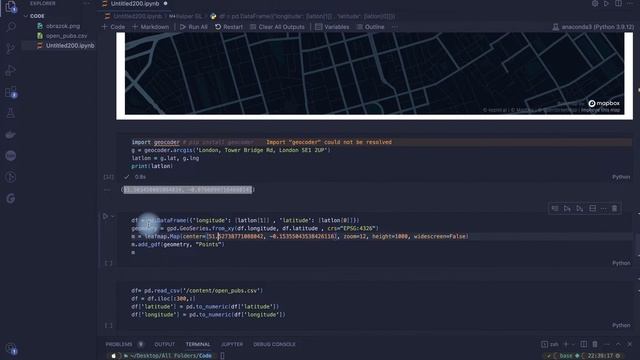Open the Source Control view

tap(11, 49)
